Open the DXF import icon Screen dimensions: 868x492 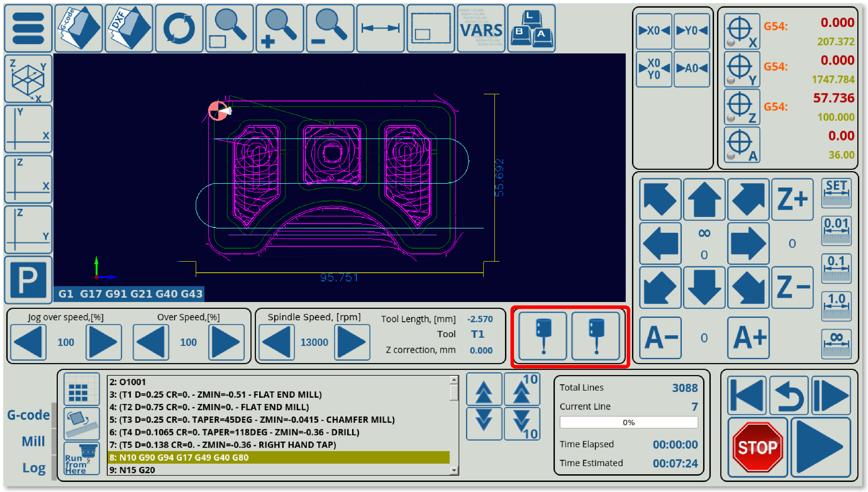tap(129, 28)
